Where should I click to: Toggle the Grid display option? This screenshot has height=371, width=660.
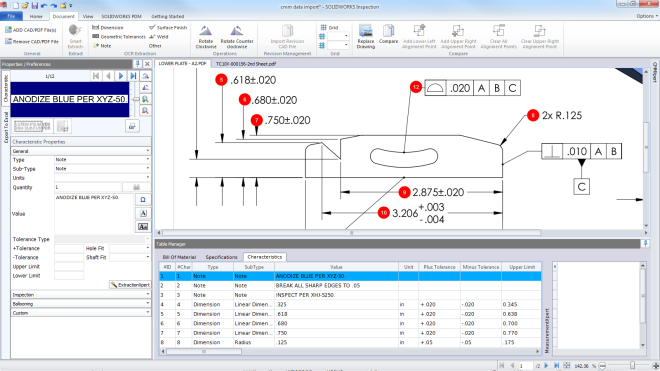329,27
